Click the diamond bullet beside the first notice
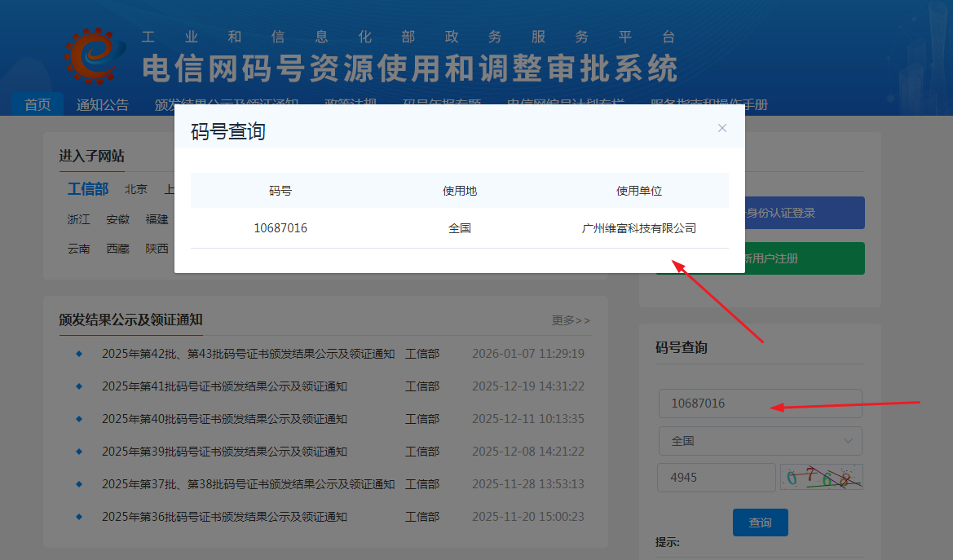The height and width of the screenshot is (560, 953). click(78, 353)
